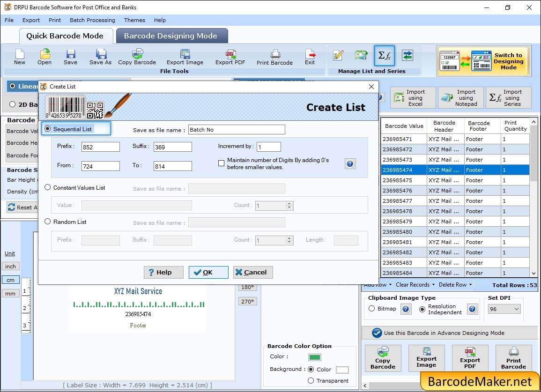The image size is (541, 392).
Task: Click the bottom Export Image icon button
Action: pyautogui.click(x=426, y=358)
